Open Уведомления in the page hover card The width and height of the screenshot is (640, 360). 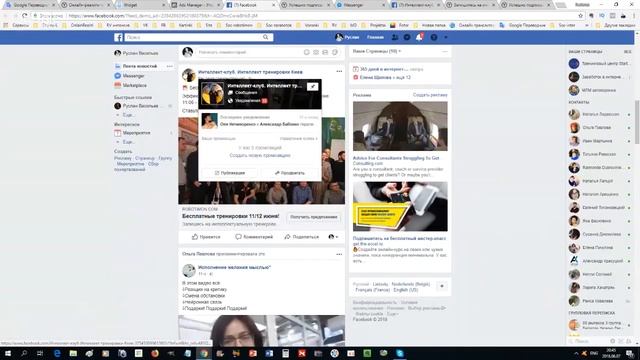coord(248,100)
